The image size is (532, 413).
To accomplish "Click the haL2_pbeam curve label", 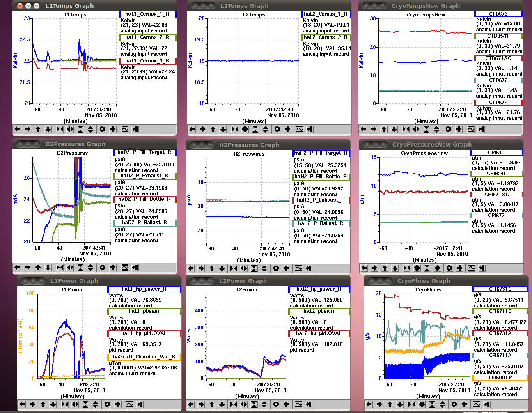I will [x=319, y=311].
